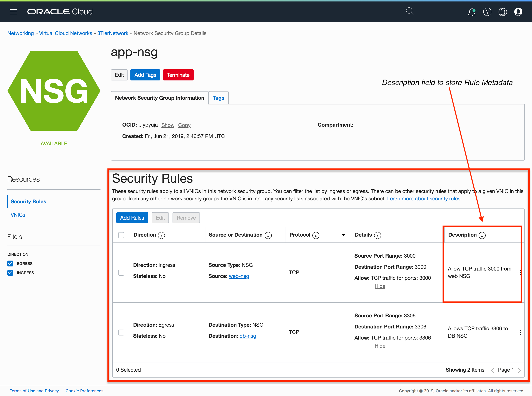Image resolution: width=532 pixels, height=396 pixels.
Task: Open the hamburger navigation menu
Action: click(x=13, y=12)
